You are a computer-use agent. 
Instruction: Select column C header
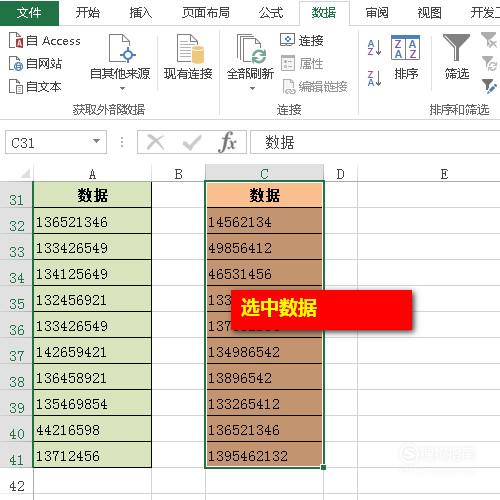(x=264, y=173)
